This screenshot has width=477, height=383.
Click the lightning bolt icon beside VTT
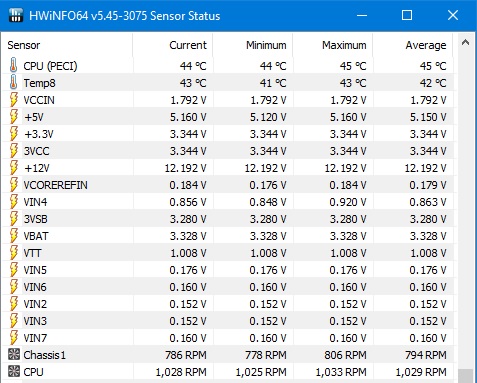pyautogui.click(x=14, y=253)
